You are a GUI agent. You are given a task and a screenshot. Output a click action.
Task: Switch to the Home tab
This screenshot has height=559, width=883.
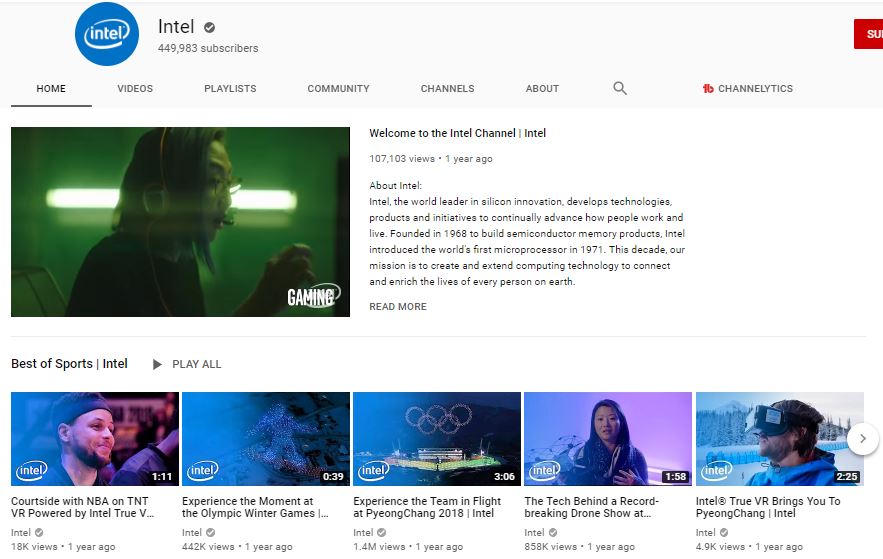pyautogui.click(x=51, y=88)
